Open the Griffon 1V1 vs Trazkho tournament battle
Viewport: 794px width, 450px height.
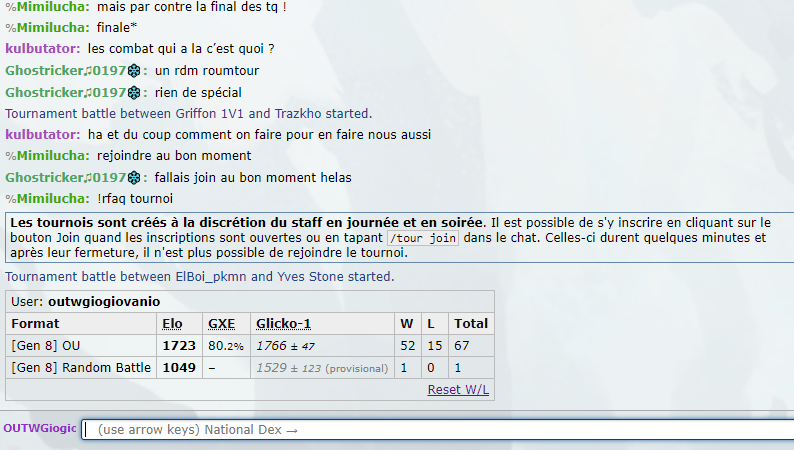(188, 113)
